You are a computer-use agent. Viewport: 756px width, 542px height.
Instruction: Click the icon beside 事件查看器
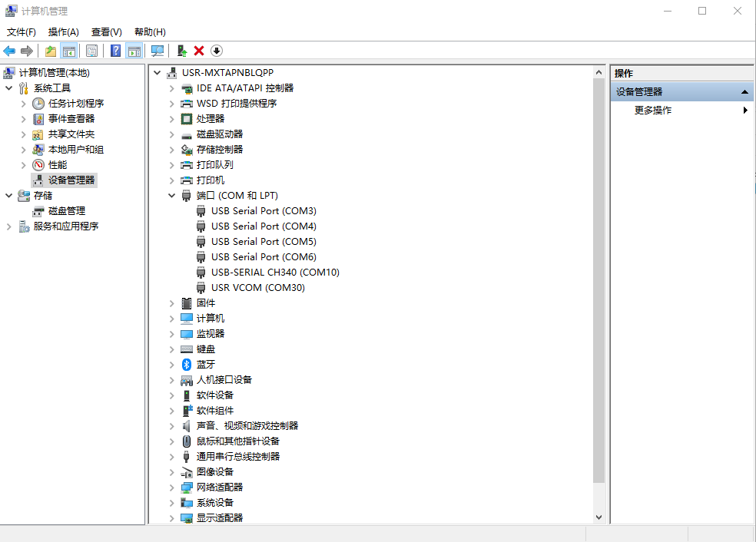[38, 119]
